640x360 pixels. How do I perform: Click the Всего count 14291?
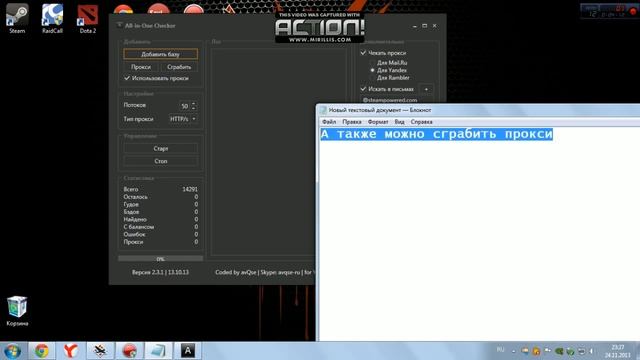(190, 189)
